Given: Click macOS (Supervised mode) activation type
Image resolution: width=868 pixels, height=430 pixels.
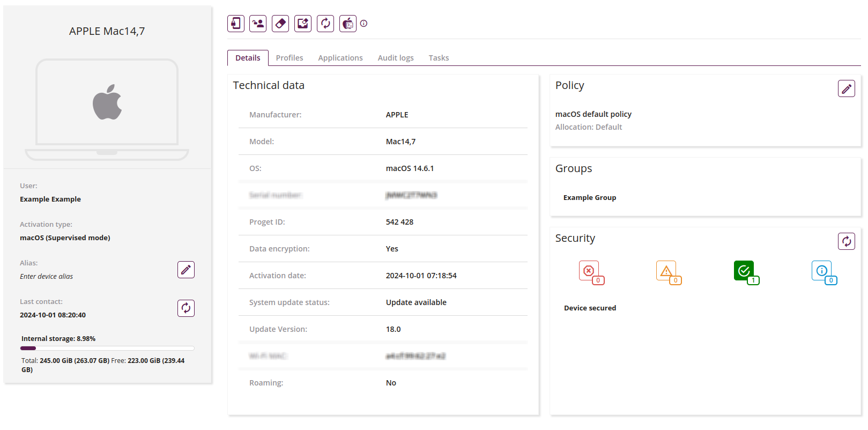Looking at the screenshot, I should 65,238.
